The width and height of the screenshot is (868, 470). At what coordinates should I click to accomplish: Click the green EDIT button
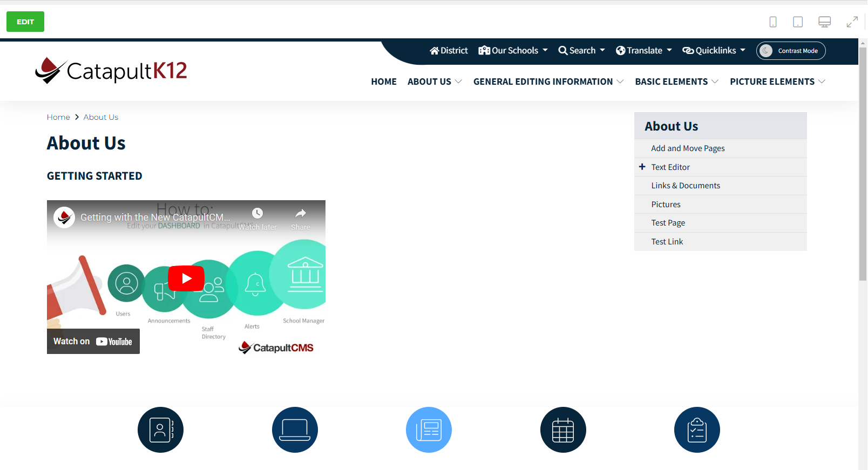coord(25,22)
